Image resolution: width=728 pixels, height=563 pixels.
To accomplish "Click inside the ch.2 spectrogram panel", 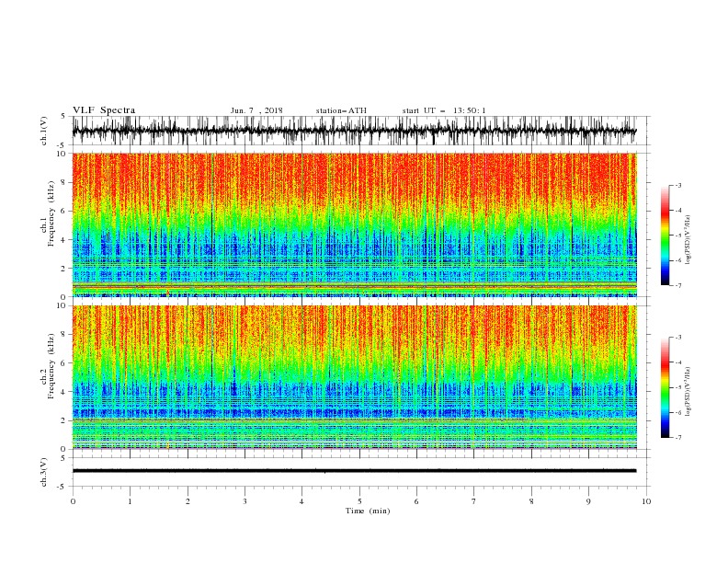I will click(354, 377).
